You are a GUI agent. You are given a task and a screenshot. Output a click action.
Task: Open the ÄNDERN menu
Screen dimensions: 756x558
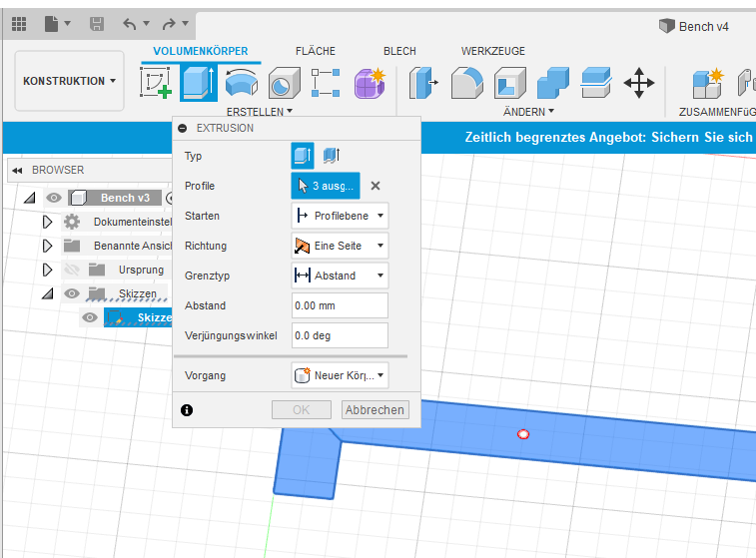(x=528, y=112)
